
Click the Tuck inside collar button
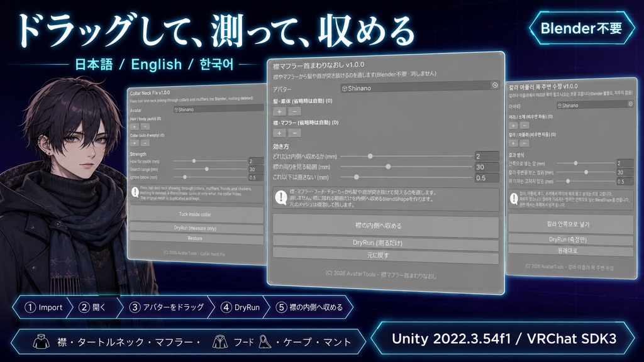click(196, 214)
